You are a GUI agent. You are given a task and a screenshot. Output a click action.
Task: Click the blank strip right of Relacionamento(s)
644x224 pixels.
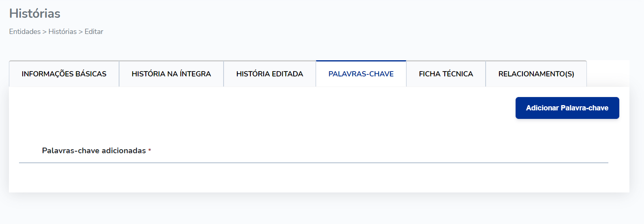(608, 74)
